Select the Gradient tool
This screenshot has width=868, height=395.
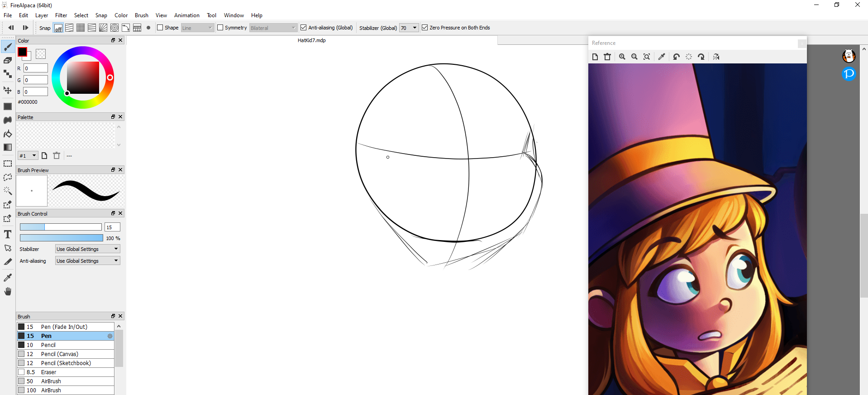(8, 147)
